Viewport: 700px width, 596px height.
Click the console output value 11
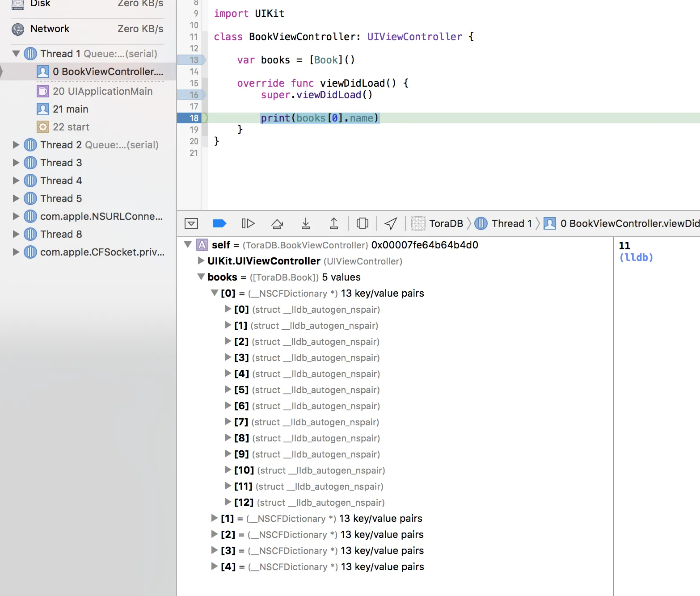coord(624,246)
